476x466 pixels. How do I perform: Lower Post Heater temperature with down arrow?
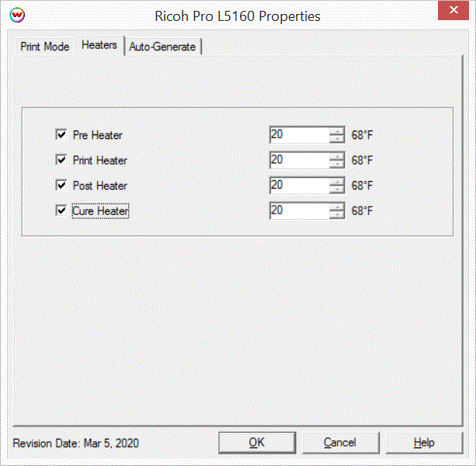[337, 190]
